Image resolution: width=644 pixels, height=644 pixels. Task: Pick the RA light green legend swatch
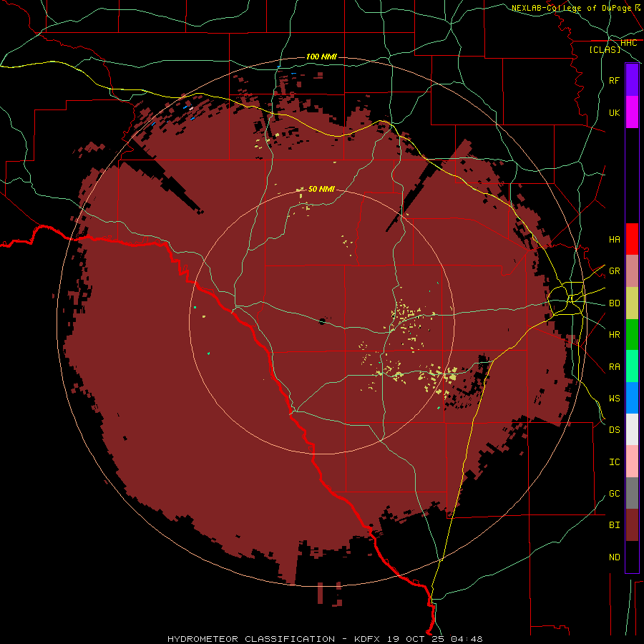coord(632,366)
